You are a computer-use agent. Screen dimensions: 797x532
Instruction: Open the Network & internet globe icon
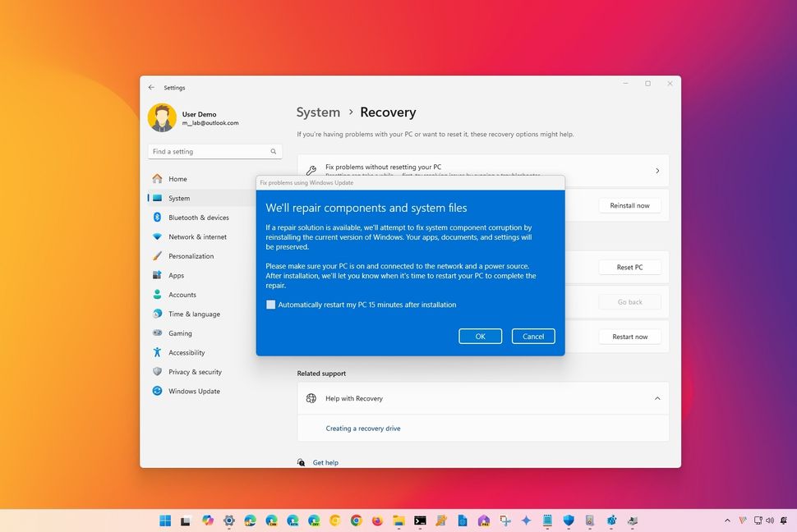click(158, 236)
